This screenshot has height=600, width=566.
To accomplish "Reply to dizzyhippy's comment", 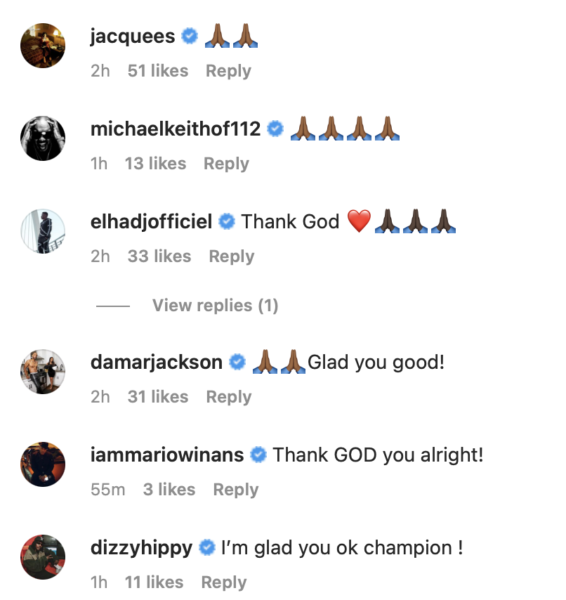I will pos(224,583).
